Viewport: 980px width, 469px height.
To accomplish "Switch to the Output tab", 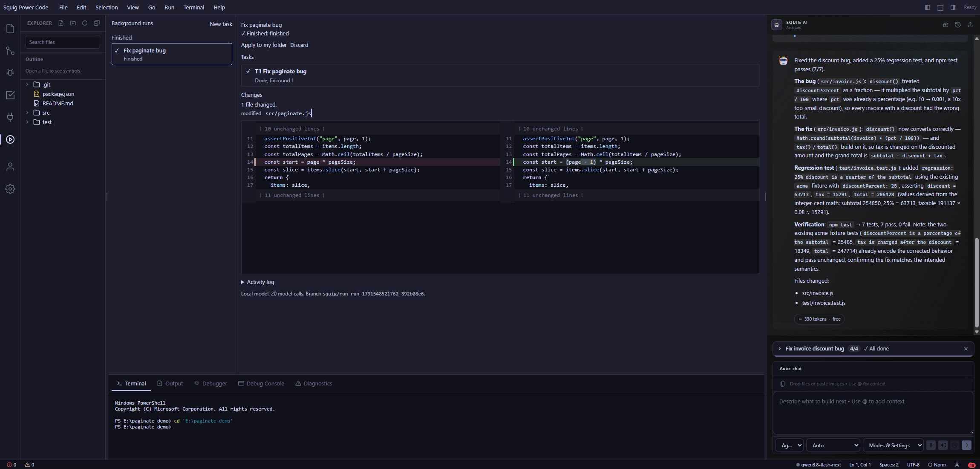I will coord(170,383).
